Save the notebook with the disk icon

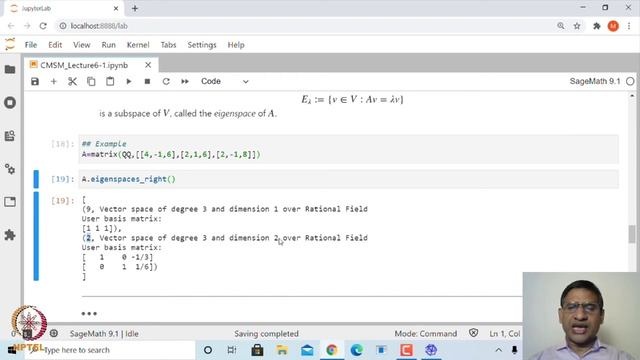[x=35, y=82]
